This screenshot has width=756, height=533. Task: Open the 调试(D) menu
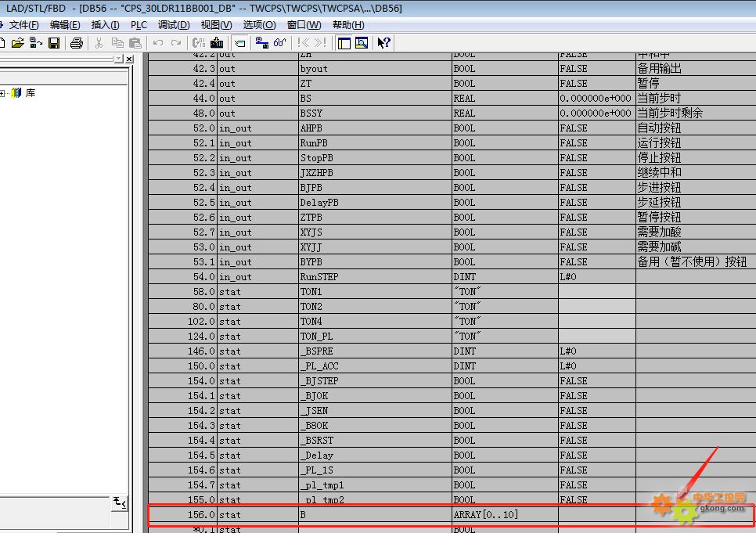(174, 25)
